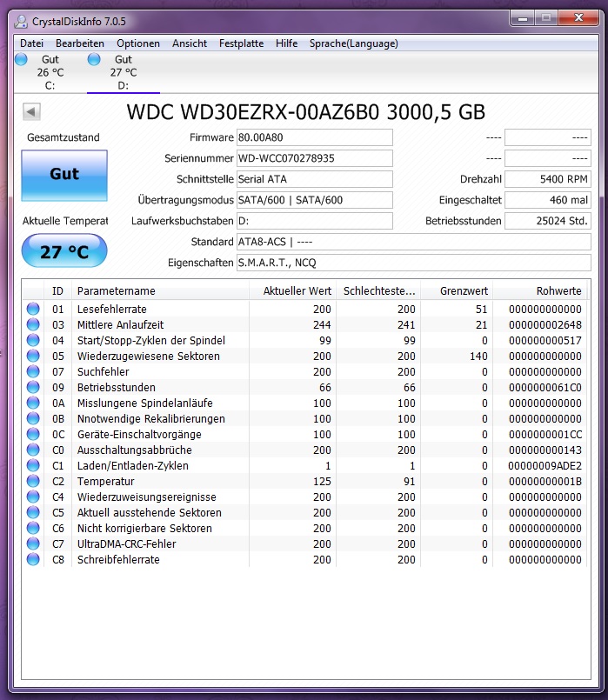Click raw value 000000002648
This screenshot has width=608, height=700.
[x=545, y=325]
